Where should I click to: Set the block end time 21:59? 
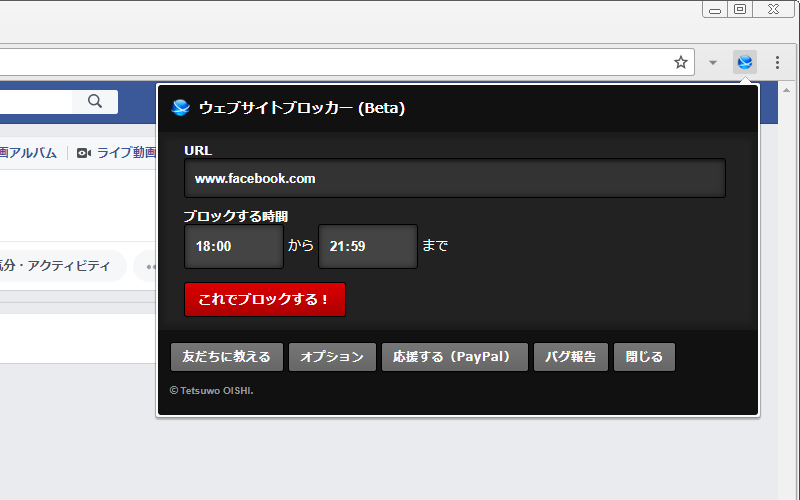point(368,246)
